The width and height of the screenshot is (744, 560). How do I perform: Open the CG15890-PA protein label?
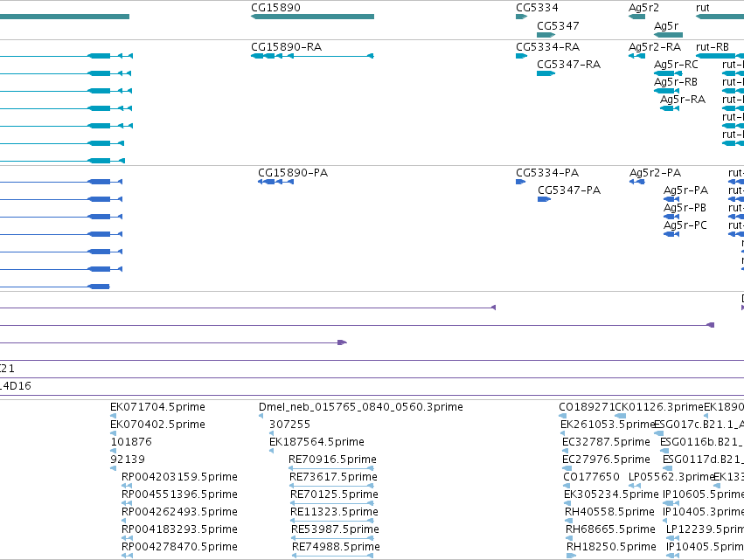[x=293, y=173]
